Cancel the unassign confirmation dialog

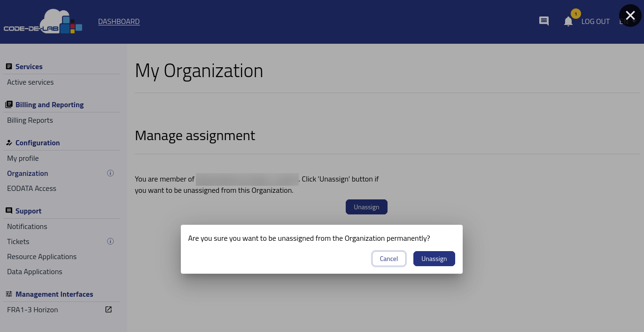click(389, 259)
